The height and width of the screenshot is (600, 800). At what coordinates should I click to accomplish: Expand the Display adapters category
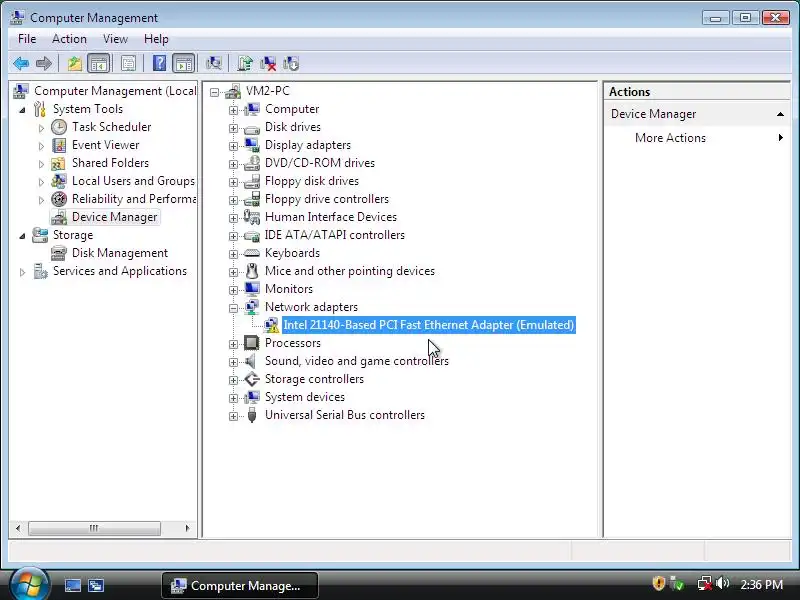point(233,146)
